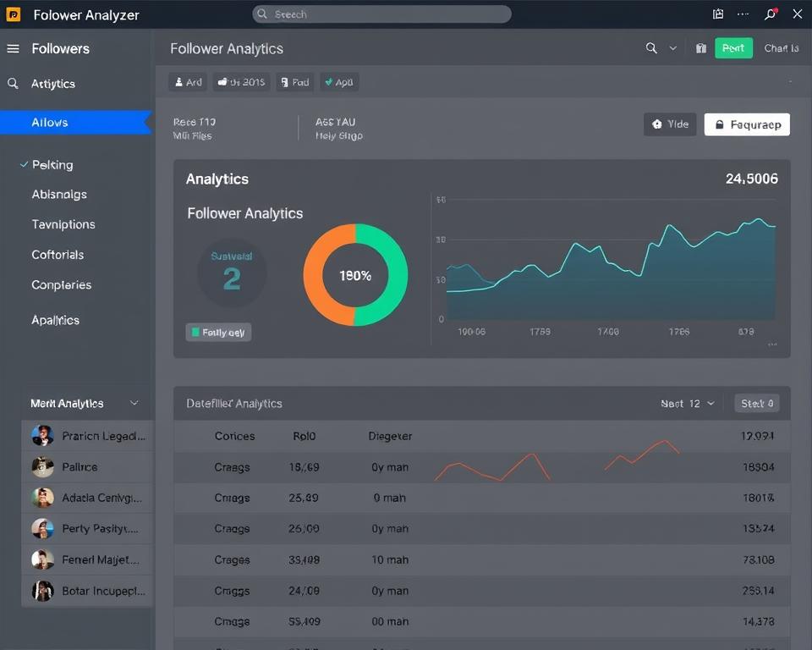Viewport: 812px width, 650px height.
Task: Expand the Nast 12 dropdown
Action: pos(688,404)
